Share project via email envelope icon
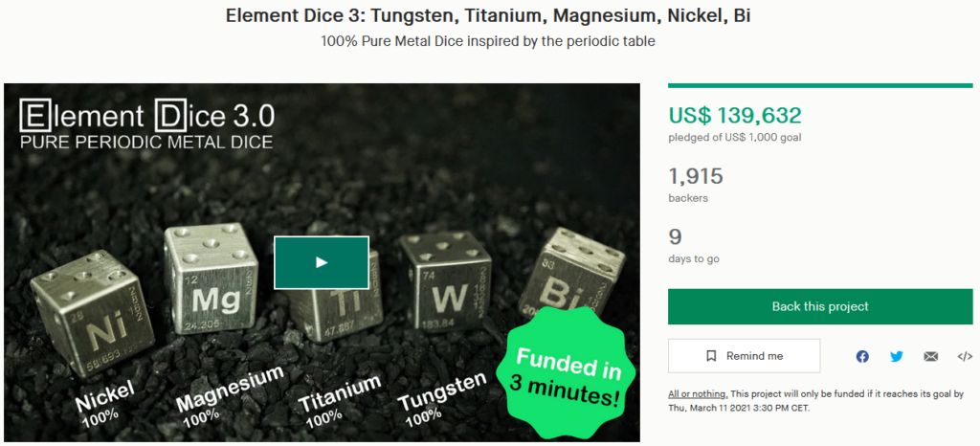Screen dimensions: 980x446 pyautogui.click(x=930, y=357)
